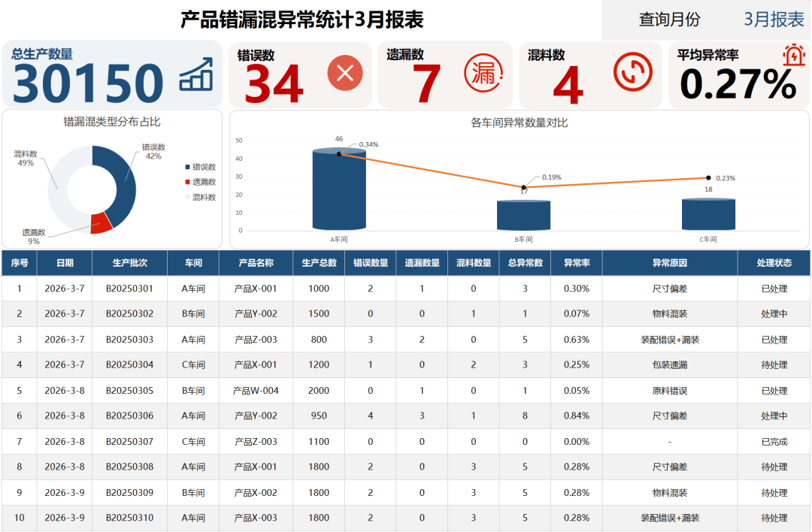The image size is (812, 532).
Task: Click the circled 漏 omission icon
Action: pyautogui.click(x=483, y=73)
